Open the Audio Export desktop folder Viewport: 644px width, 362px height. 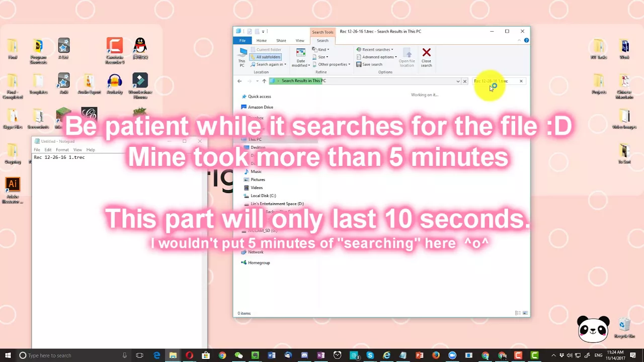pos(89,84)
